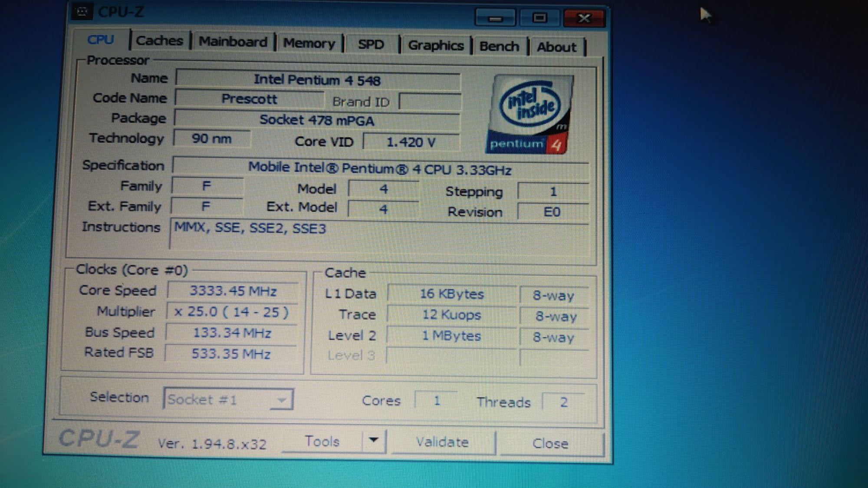Click the L1 Data size '16 KBytes'
The image size is (868, 488).
[452, 294]
